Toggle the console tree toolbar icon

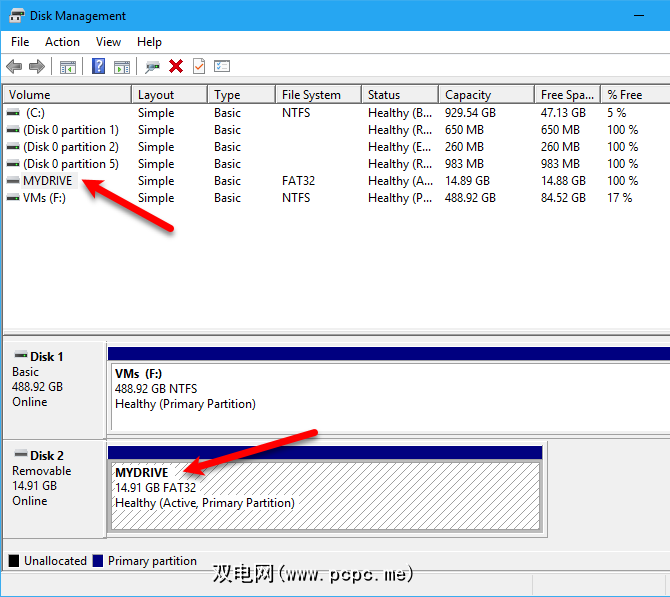pos(68,67)
